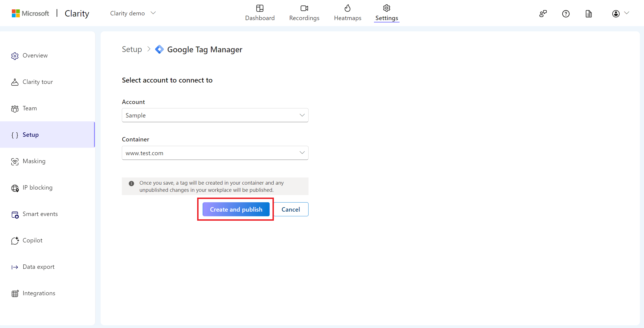Open the documentation page icon
The height and width of the screenshot is (328, 644).
588,13
